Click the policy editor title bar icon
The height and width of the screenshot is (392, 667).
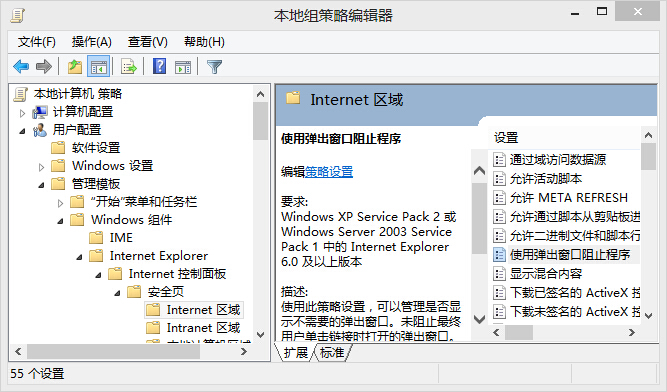(17, 15)
